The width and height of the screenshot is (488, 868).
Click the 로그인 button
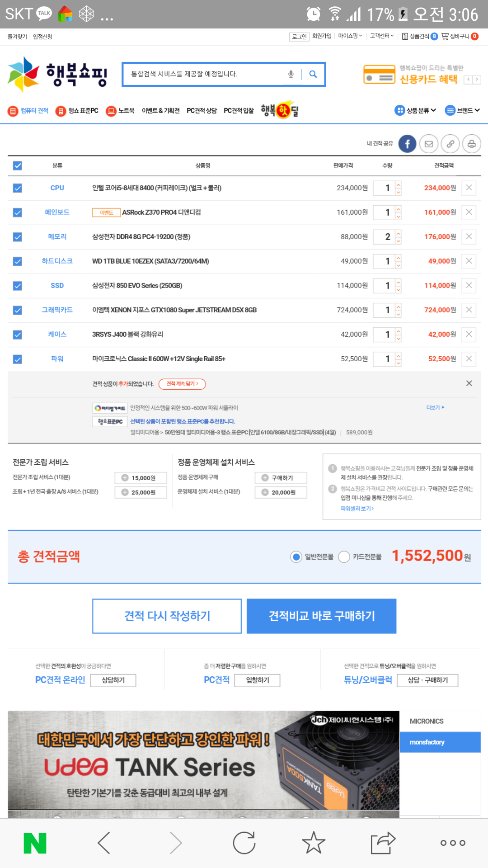click(299, 37)
